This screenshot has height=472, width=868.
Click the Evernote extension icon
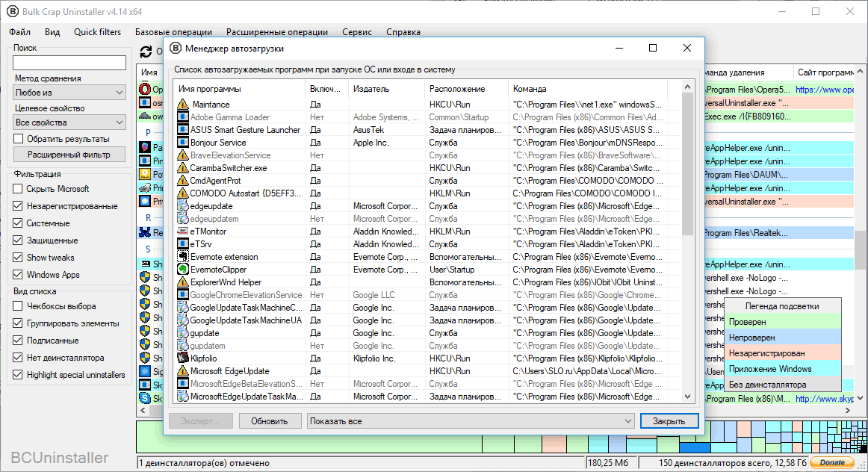[x=183, y=257]
